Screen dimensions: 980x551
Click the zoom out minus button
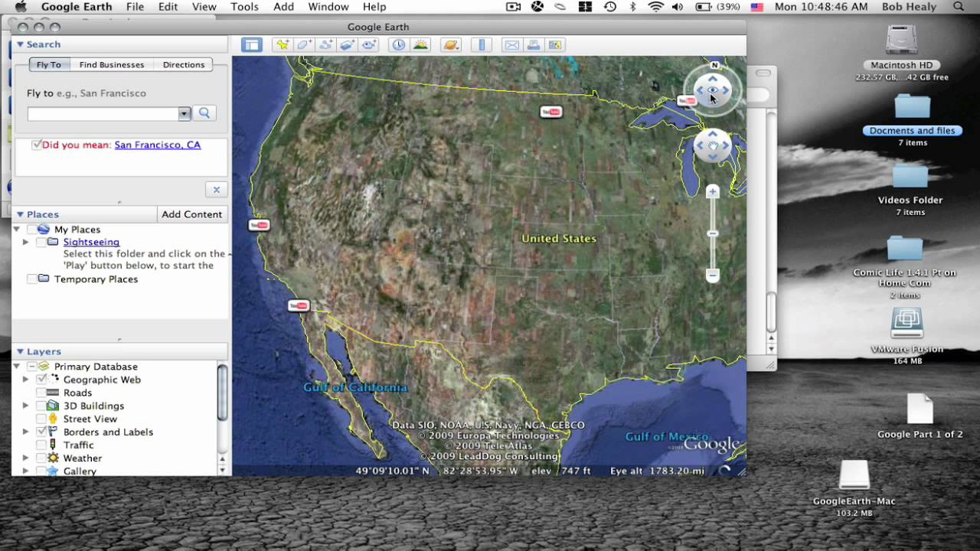713,275
